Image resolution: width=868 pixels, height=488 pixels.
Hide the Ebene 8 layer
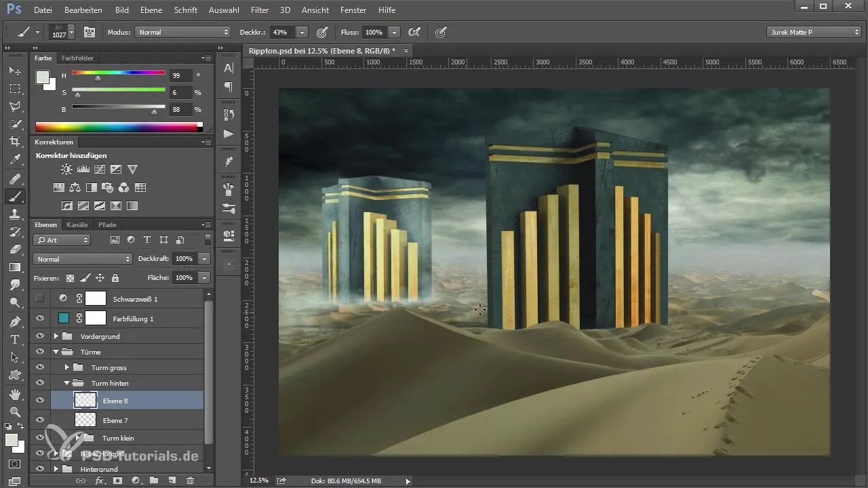point(40,401)
